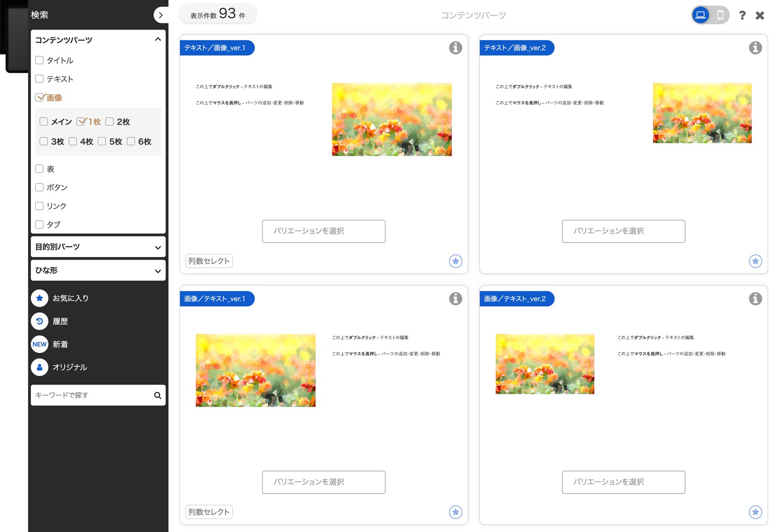The height and width of the screenshot is (532, 779).
Task: Switch to desktop preview mode
Action: point(700,15)
